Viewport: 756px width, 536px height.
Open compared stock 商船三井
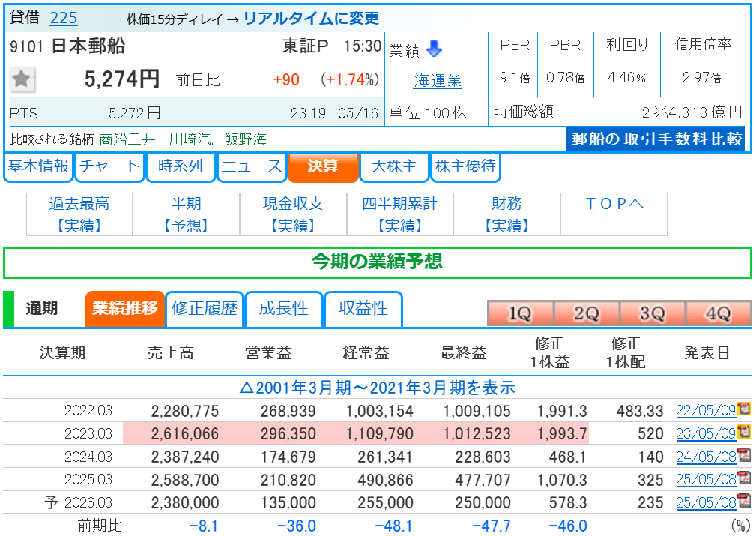point(128,139)
